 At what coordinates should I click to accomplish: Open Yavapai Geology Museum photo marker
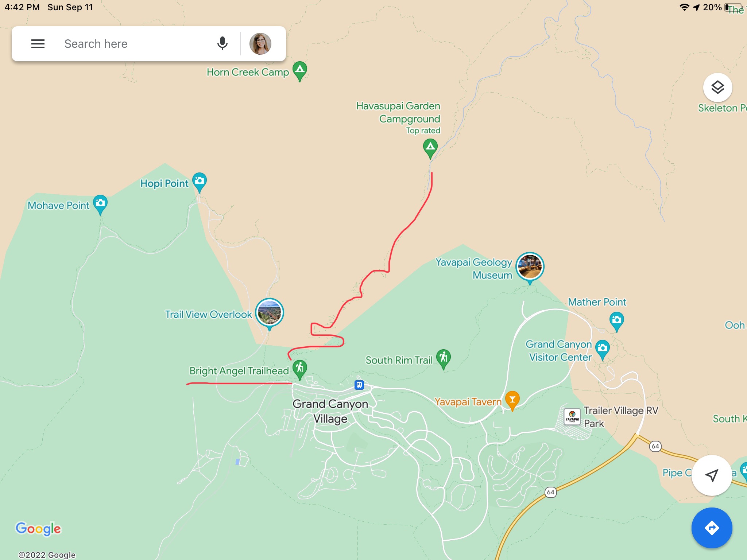pos(530,267)
